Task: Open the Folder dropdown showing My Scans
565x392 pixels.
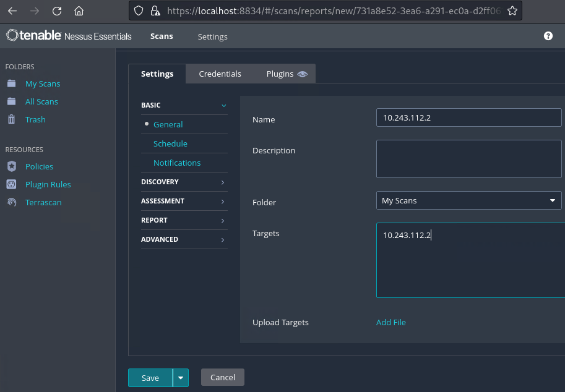Action: (x=468, y=200)
